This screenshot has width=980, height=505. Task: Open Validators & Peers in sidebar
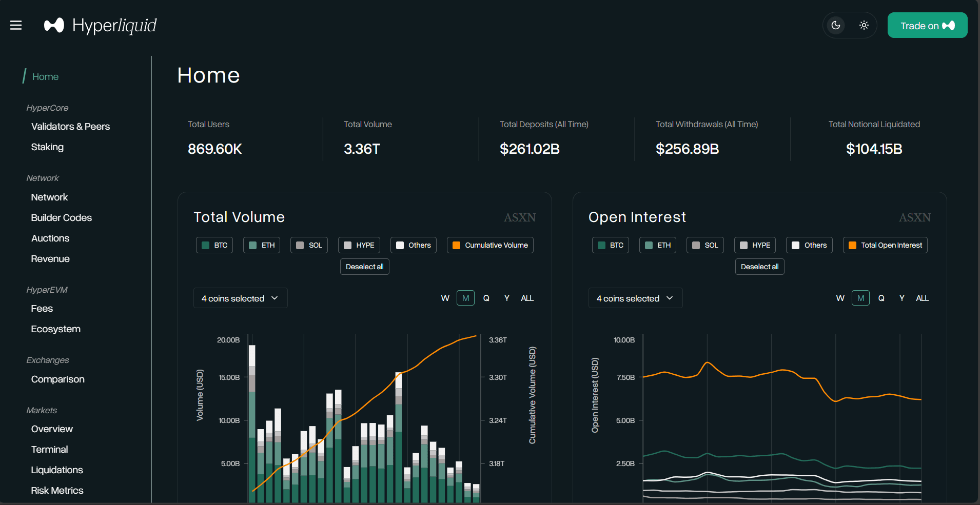click(70, 127)
